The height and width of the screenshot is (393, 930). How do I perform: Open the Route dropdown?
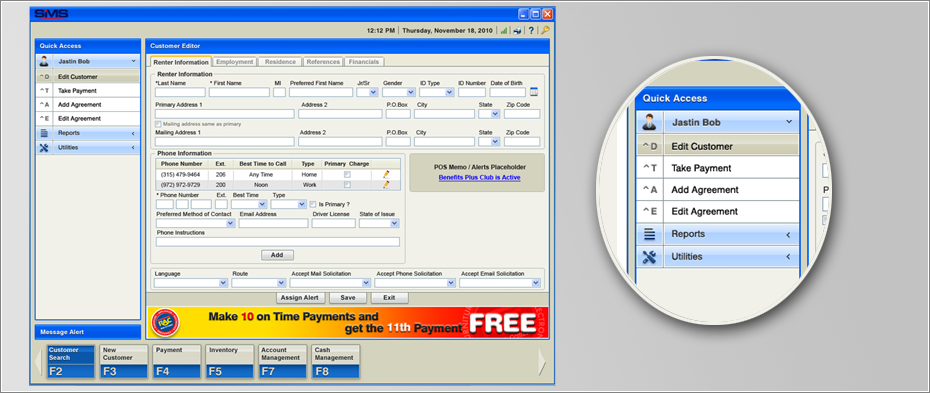[259, 283]
